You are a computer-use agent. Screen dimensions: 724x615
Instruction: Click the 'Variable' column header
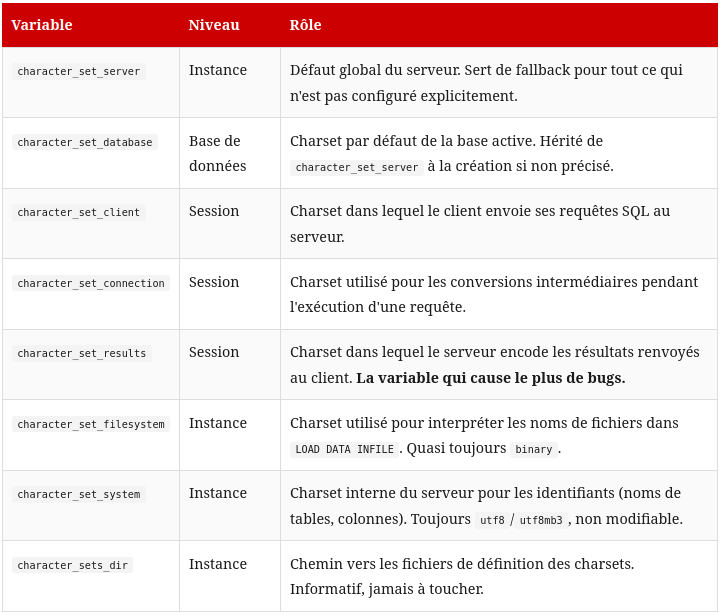42,25
